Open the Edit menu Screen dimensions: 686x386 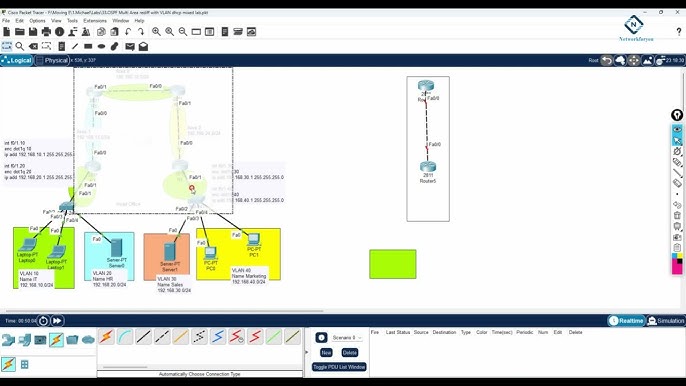coord(20,21)
